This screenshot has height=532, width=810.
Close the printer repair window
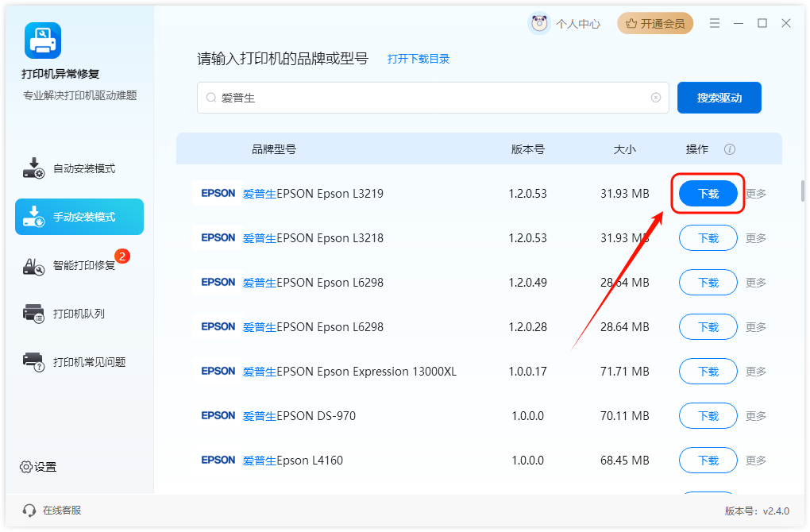(x=786, y=23)
